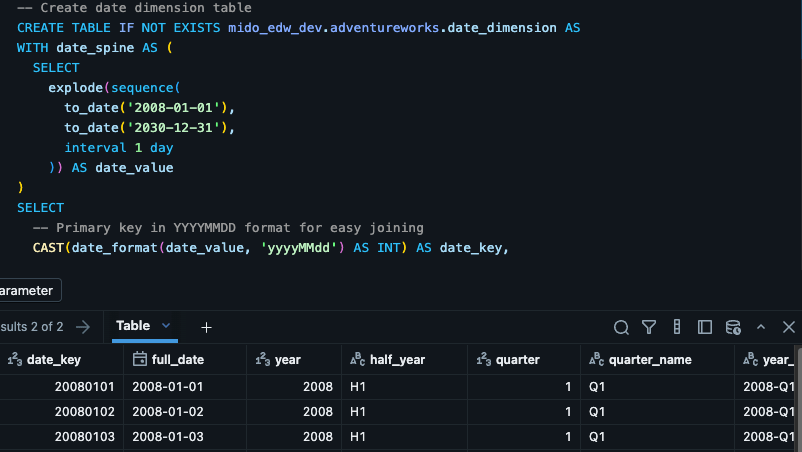Select the Table results tab
The height and width of the screenshot is (452, 802).
(133, 326)
